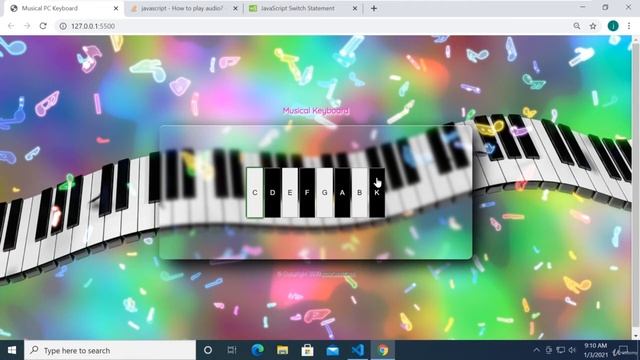Screen dimensions: 640x360
Task: Open File Explorer from the taskbar
Action: [x=282, y=350]
